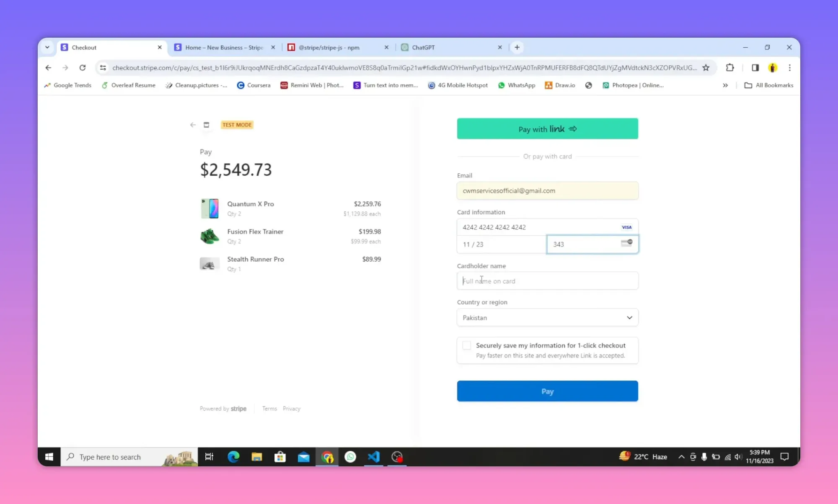Click the Cardholder name input field
Viewport: 838px width, 504px height.
[547, 280]
